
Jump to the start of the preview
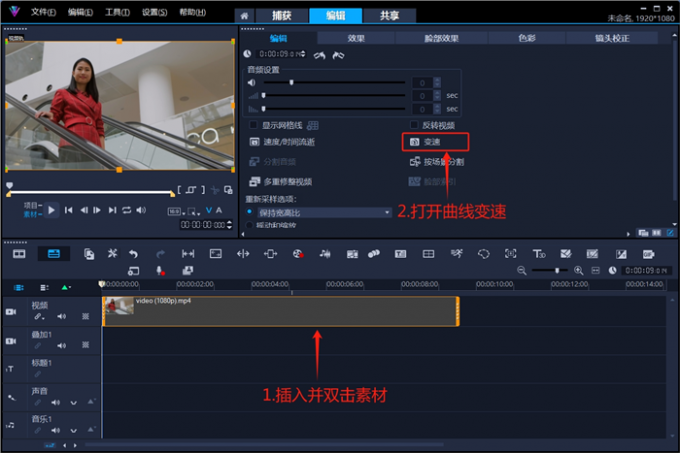click(69, 210)
